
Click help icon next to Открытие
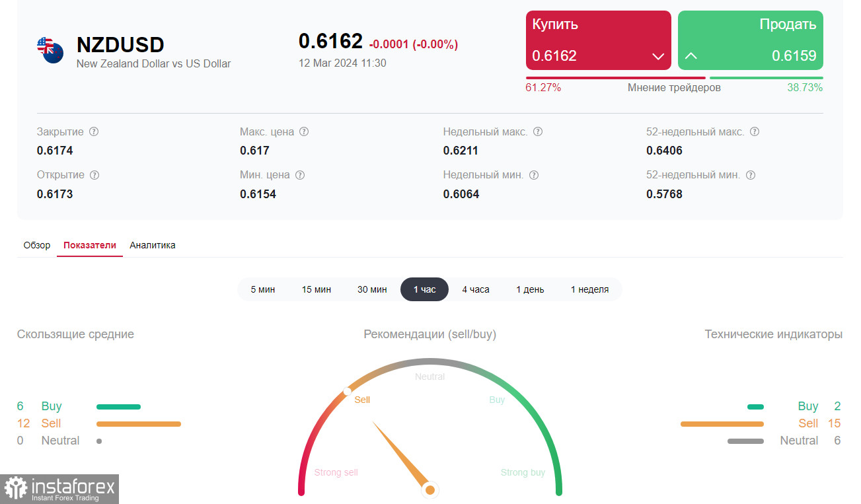94,175
